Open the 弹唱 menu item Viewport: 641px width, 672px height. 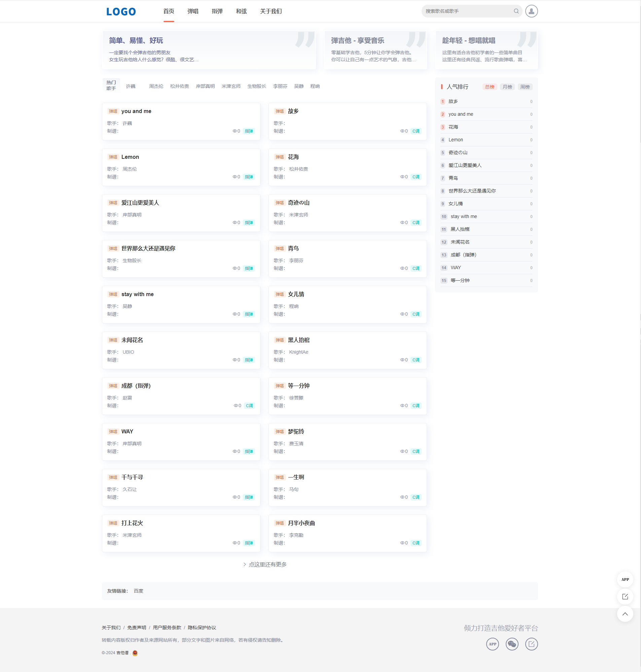coord(192,11)
